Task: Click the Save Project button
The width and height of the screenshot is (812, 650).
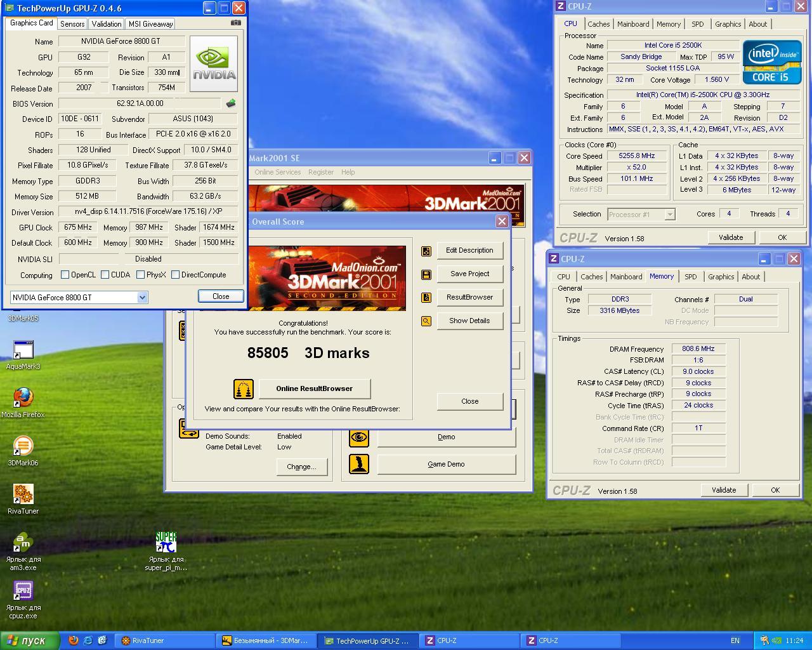Action: (469, 274)
